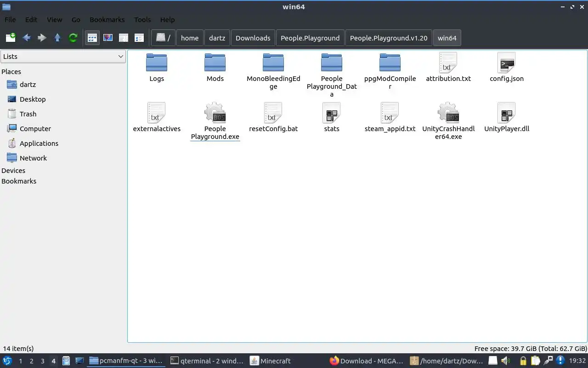This screenshot has width=588, height=368.
Task: Select the 'stats' file icon
Action: tap(332, 112)
